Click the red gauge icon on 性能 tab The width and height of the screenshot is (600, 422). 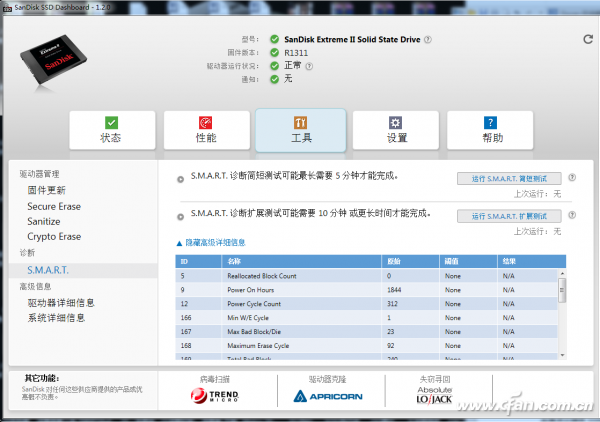click(x=205, y=123)
